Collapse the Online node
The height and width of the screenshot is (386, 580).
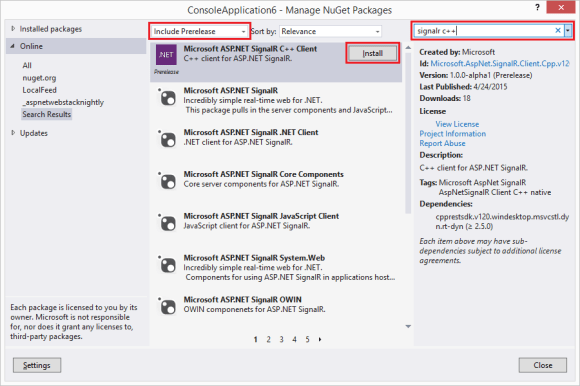(x=13, y=46)
